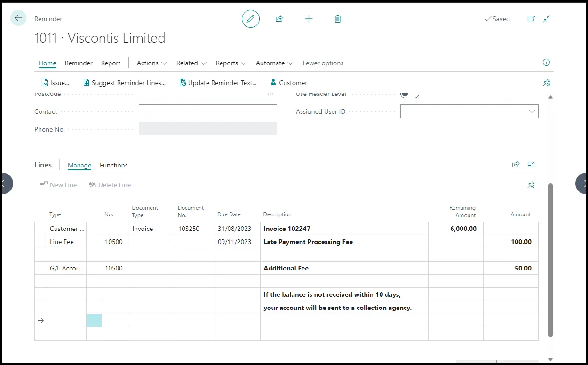Click New Line button
This screenshot has height=365, width=588.
pyautogui.click(x=58, y=185)
